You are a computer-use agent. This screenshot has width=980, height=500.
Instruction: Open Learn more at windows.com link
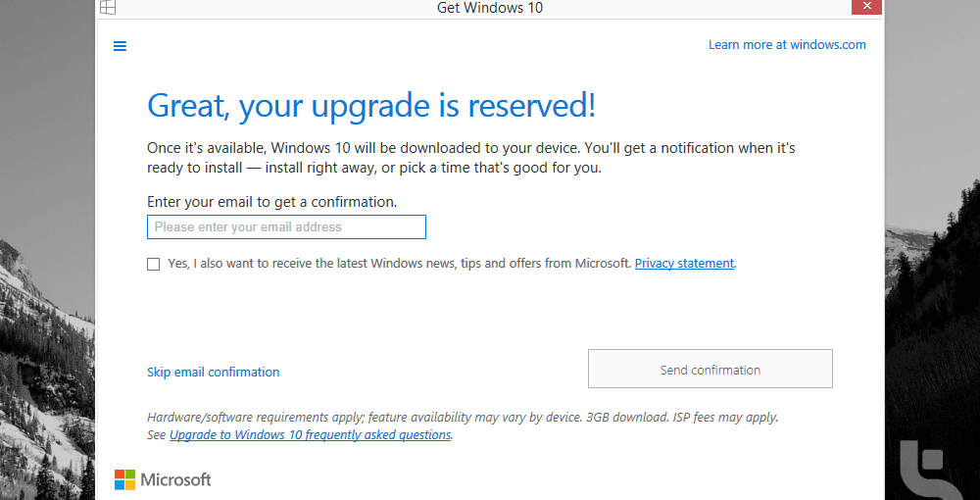[x=787, y=45]
